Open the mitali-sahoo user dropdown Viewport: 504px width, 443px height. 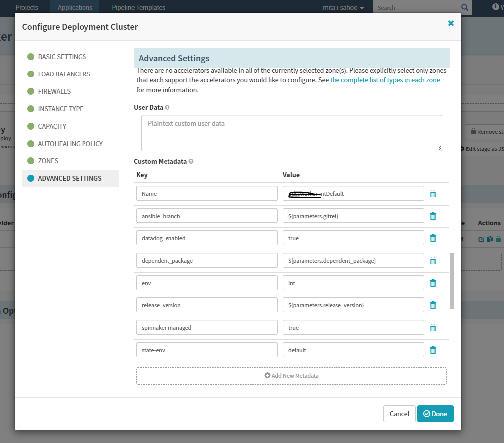(343, 7)
